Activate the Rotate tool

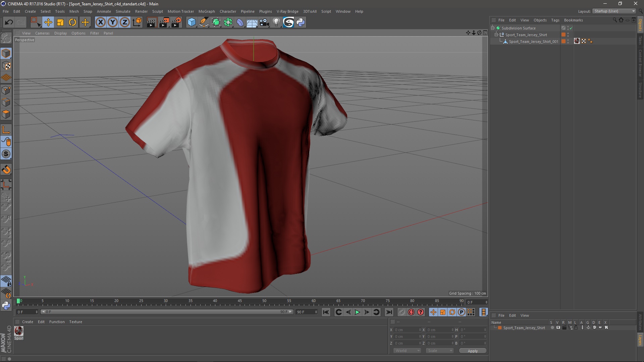[72, 22]
